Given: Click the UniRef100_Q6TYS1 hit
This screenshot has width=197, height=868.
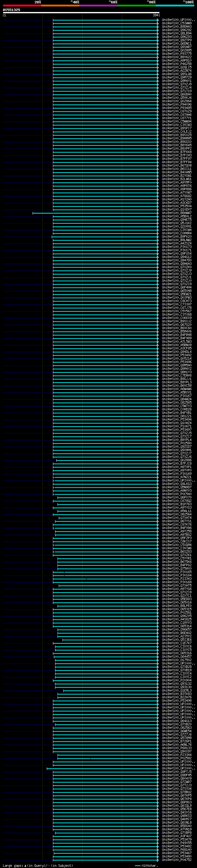Looking at the screenshot, I should coord(176,521).
